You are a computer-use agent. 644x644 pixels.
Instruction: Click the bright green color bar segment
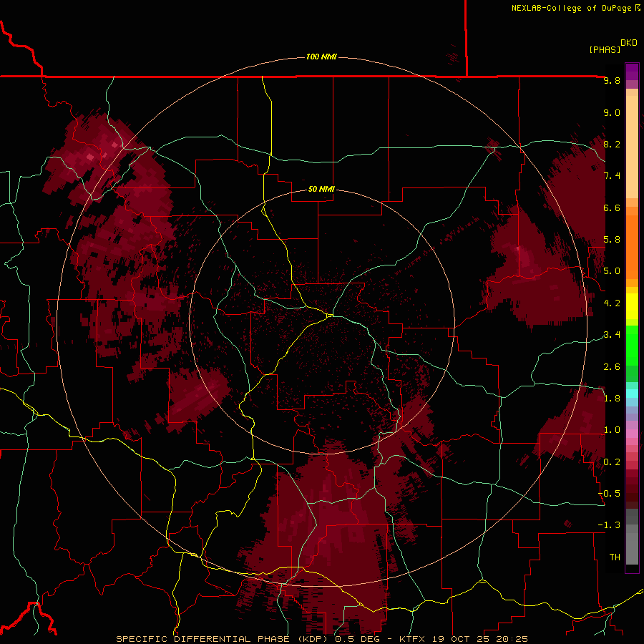pos(632,345)
